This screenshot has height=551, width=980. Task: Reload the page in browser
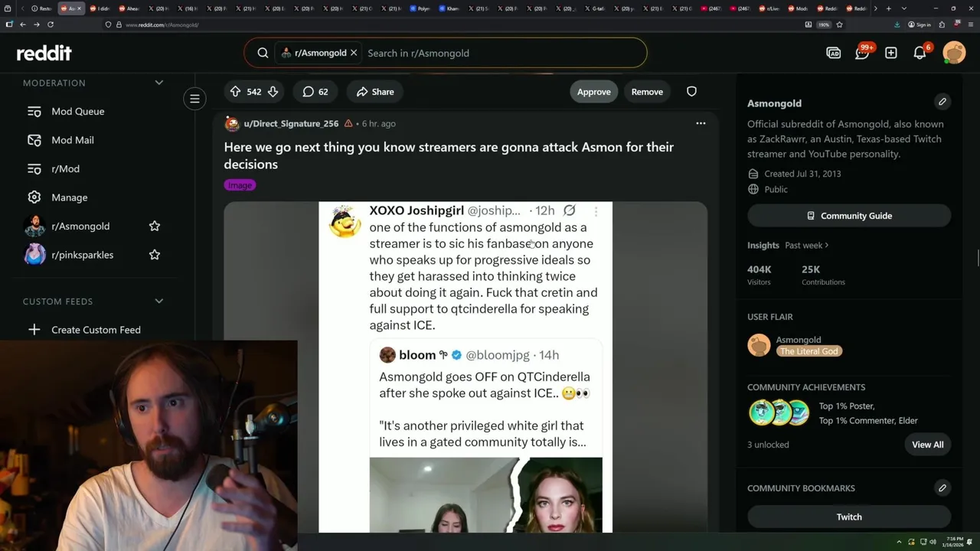pos(51,24)
